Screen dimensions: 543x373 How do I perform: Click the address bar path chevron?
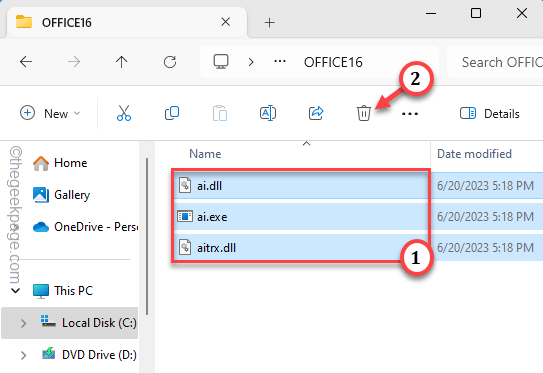[251, 62]
